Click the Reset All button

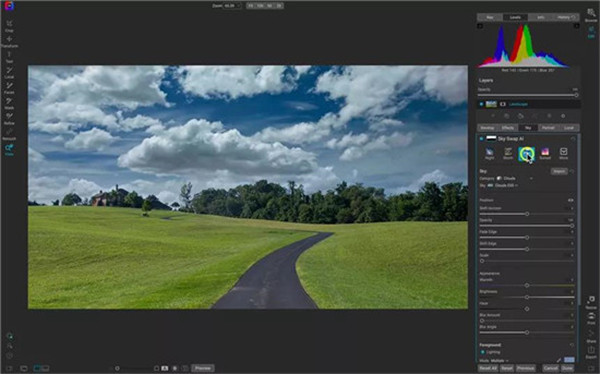(x=488, y=368)
